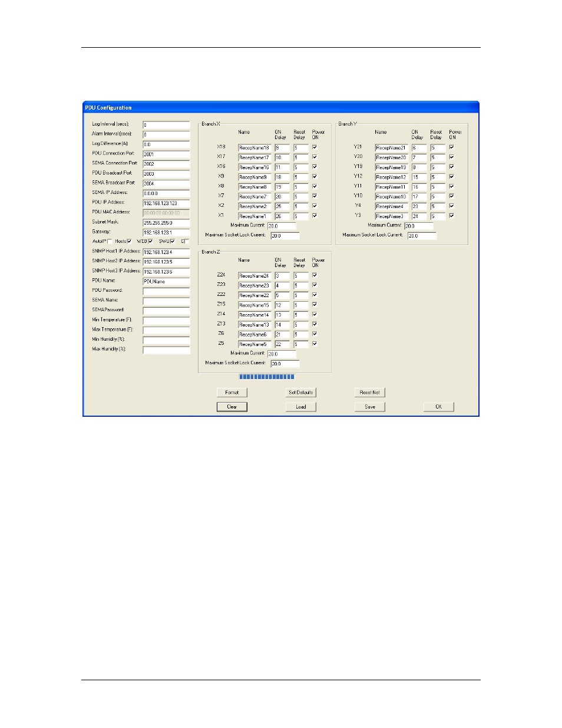
Task: Click the Subnet Mask field
Action: pos(166,223)
